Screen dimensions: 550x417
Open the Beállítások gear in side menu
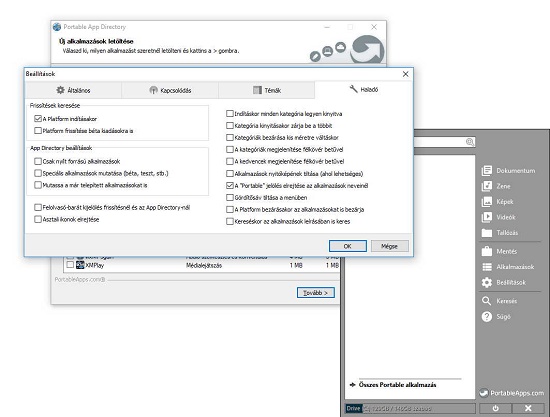[487, 282]
